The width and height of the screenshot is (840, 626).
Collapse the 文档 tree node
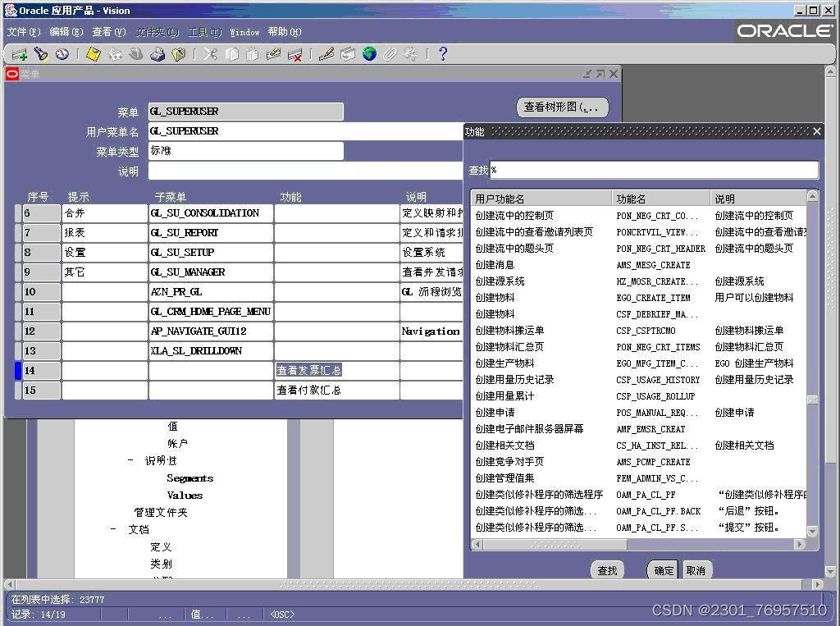point(112,529)
